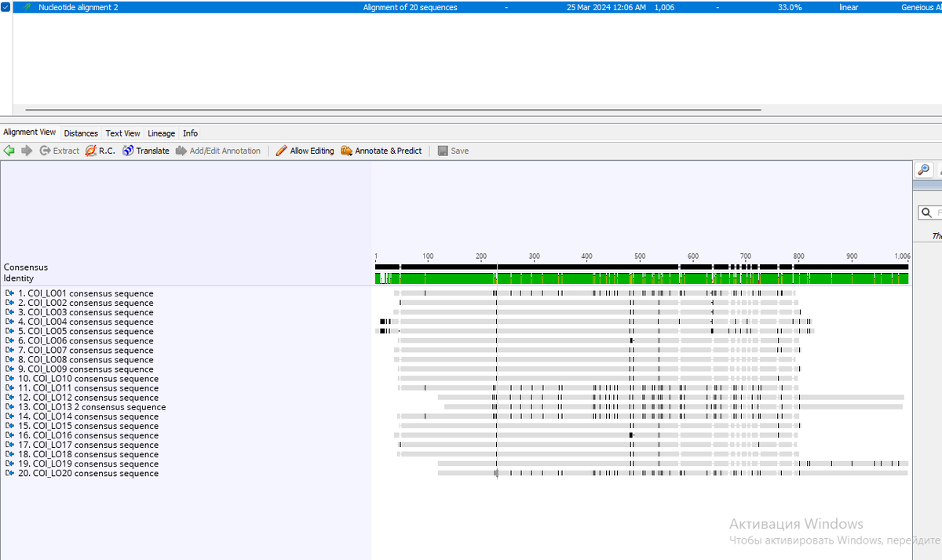This screenshot has width=942, height=560.
Task: Click the green Identity graph bar
Action: (x=642, y=278)
